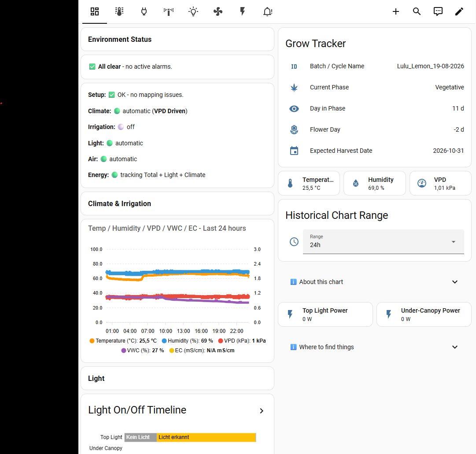Click the gauge icon on VPD tile

pyautogui.click(x=422, y=183)
